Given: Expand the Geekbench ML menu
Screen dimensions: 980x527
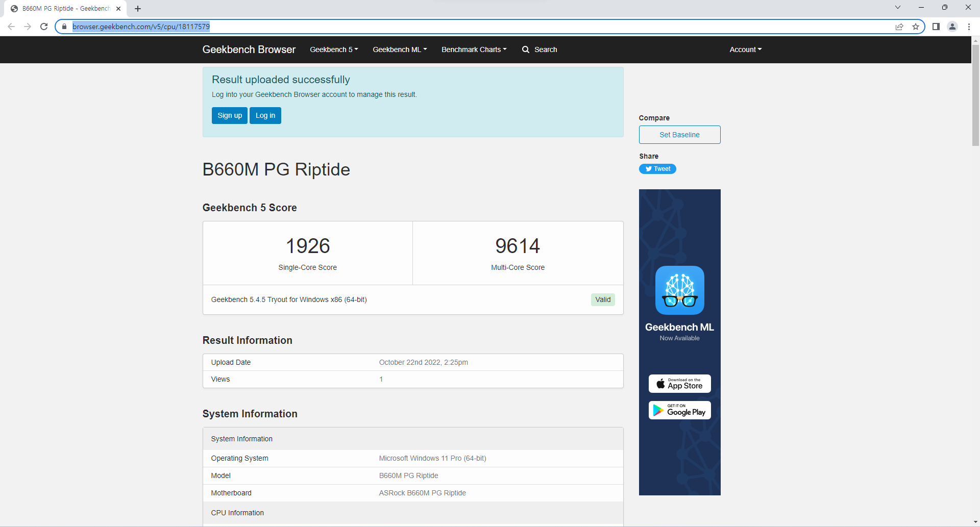Looking at the screenshot, I should tap(400, 49).
